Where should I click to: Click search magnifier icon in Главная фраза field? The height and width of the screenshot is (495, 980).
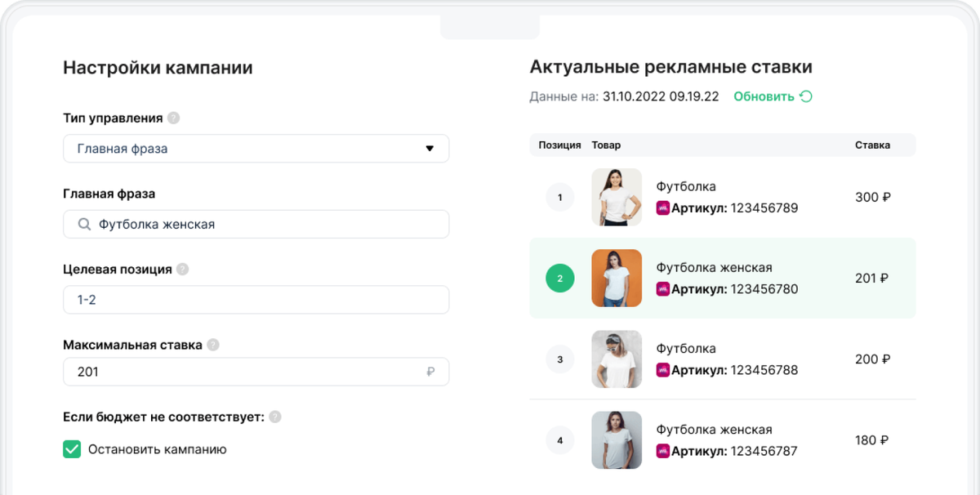coord(84,224)
